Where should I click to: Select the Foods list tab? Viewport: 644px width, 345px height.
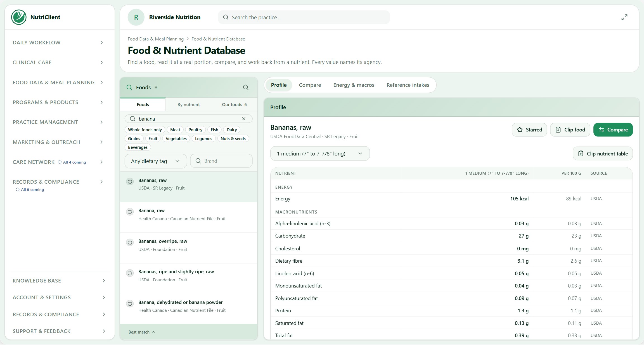[143, 104]
